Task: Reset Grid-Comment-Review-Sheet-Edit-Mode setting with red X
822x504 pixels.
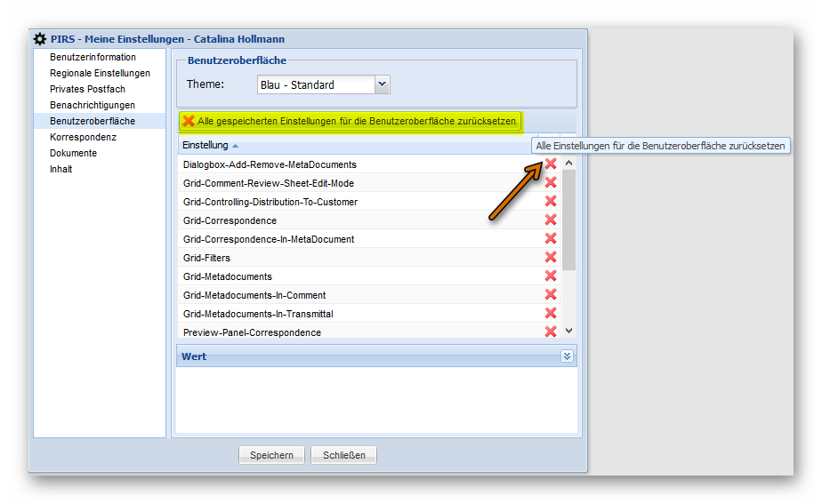Action: pyautogui.click(x=551, y=182)
